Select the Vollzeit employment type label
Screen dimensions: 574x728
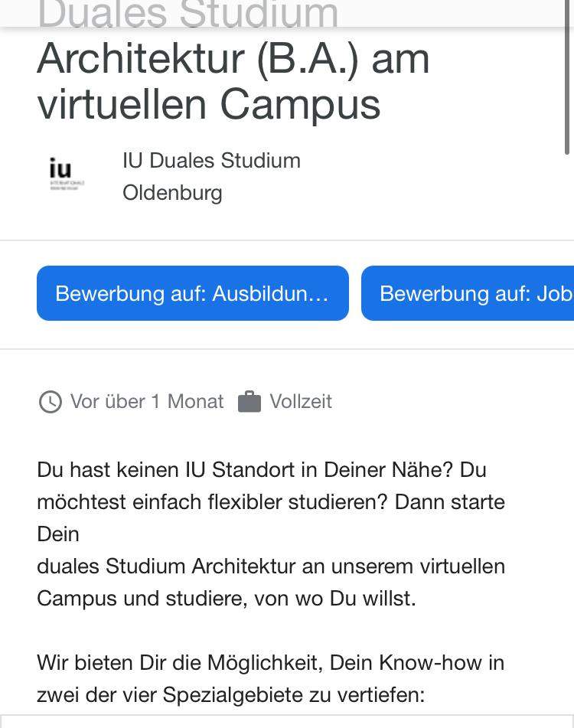pyautogui.click(x=301, y=402)
